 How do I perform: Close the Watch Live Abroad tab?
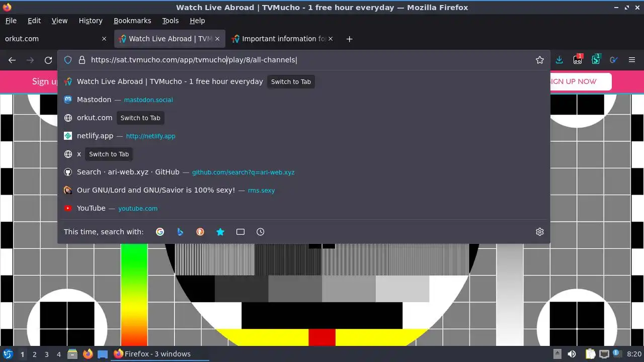(217, 39)
